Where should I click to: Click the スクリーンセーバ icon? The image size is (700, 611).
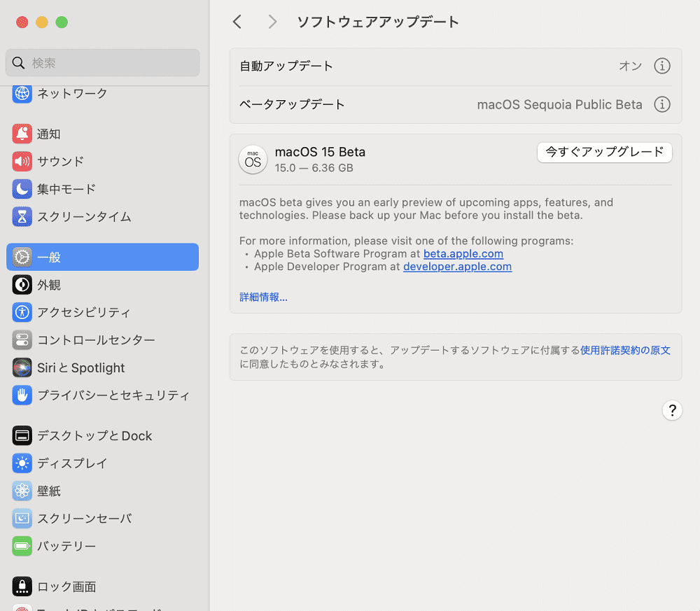coord(22,518)
